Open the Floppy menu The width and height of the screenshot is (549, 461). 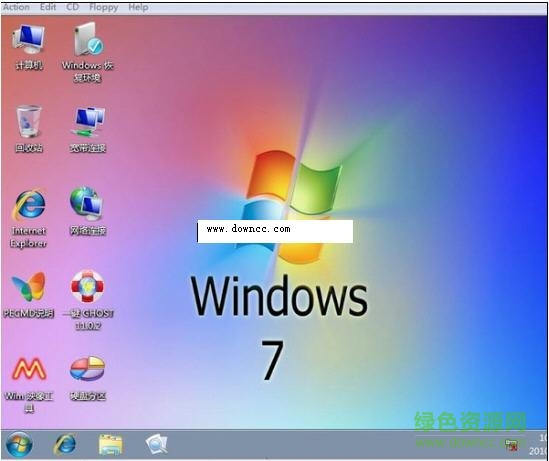coord(104,7)
